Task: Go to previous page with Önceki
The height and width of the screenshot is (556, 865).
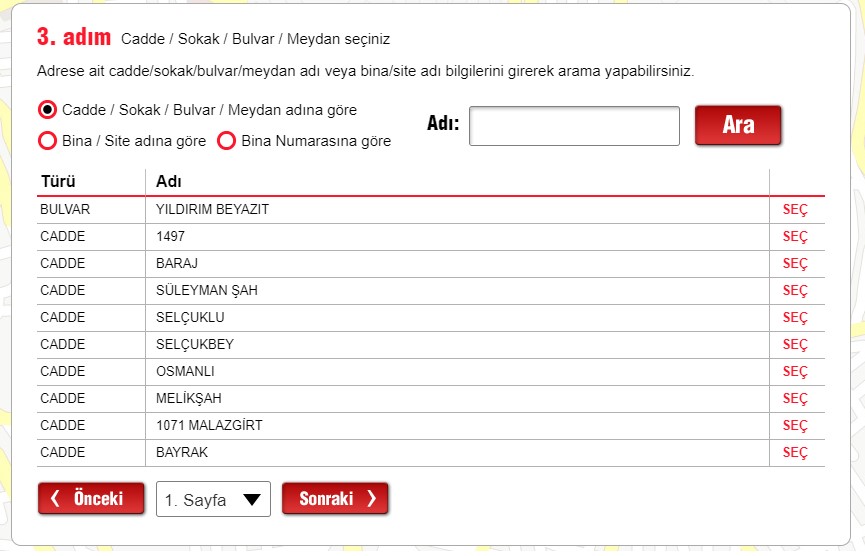Action: (87, 499)
